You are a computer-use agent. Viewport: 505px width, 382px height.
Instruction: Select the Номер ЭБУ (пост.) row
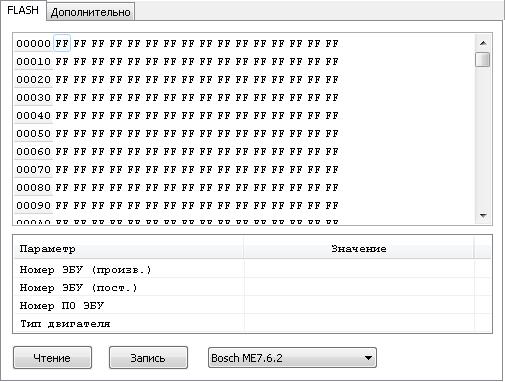[x=252, y=287]
